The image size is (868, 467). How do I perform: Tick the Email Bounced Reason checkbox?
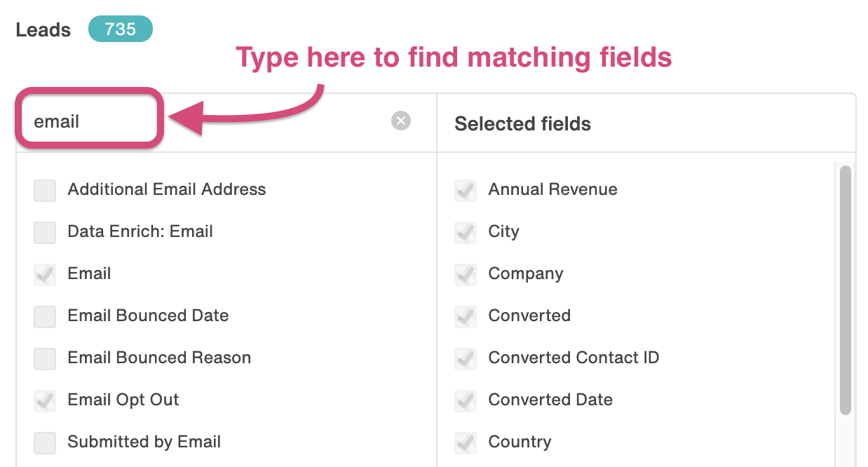45,358
